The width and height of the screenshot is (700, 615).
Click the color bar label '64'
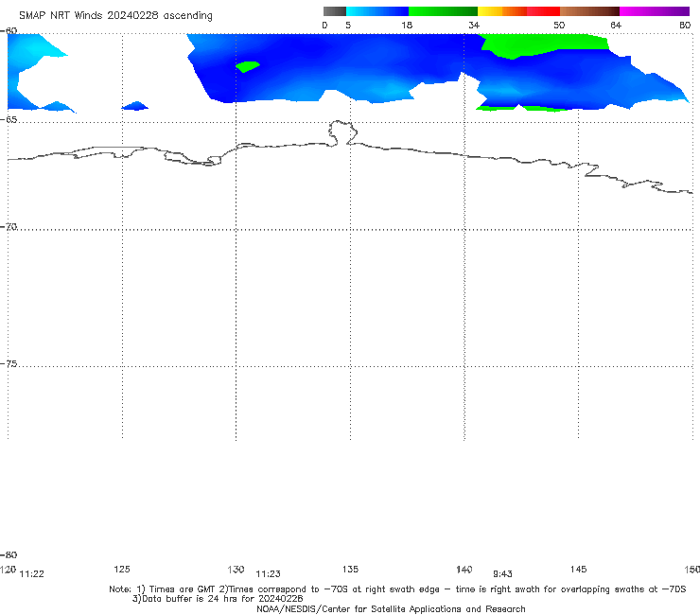tap(616, 26)
